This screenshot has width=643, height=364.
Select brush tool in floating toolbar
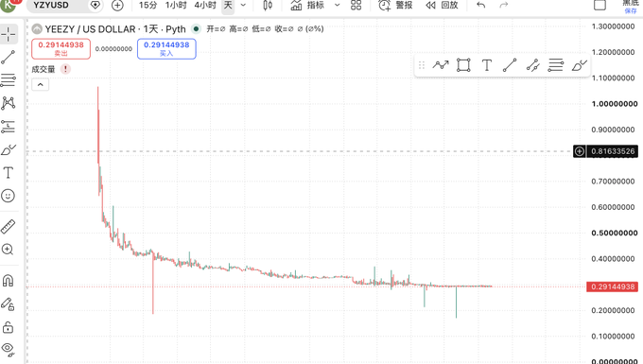579,65
